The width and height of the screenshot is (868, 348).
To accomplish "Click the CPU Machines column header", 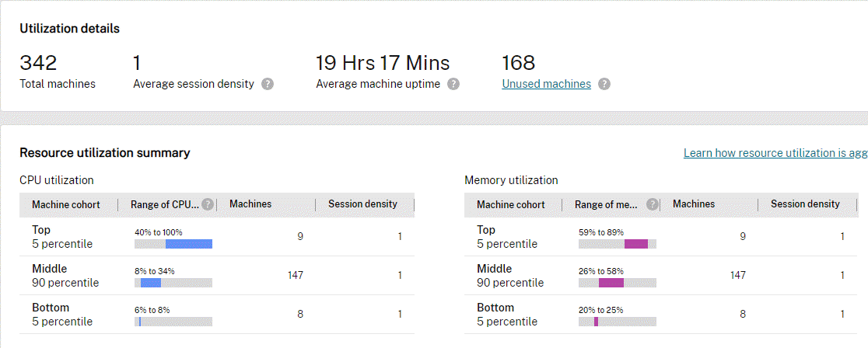I will click(x=251, y=204).
